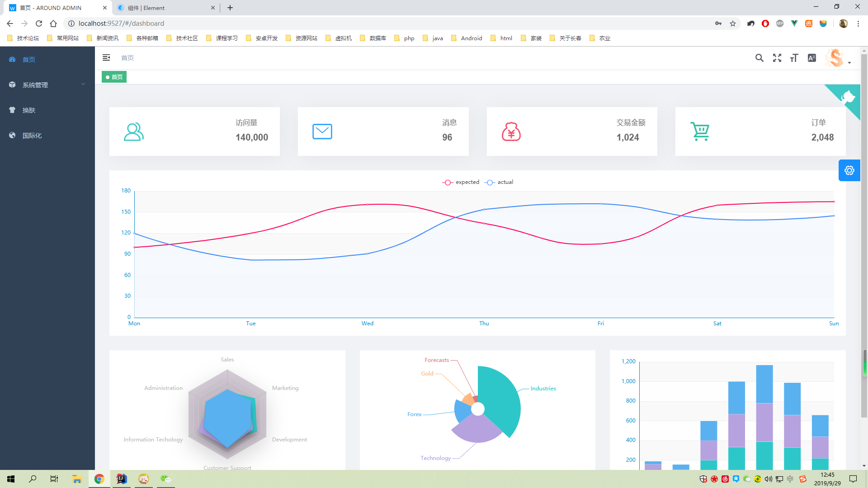Screen dimensions: 868x488
Task: Open the 农业 bookmark folder
Action: click(x=600, y=38)
